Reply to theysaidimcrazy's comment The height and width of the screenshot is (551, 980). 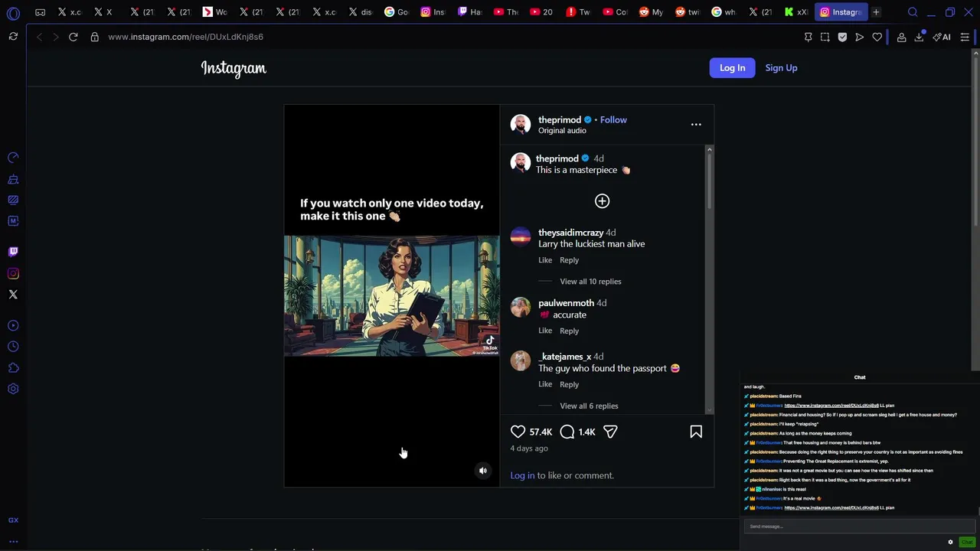[x=569, y=260]
